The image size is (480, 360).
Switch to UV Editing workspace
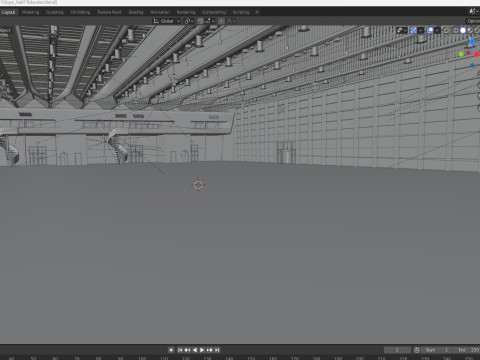80,12
